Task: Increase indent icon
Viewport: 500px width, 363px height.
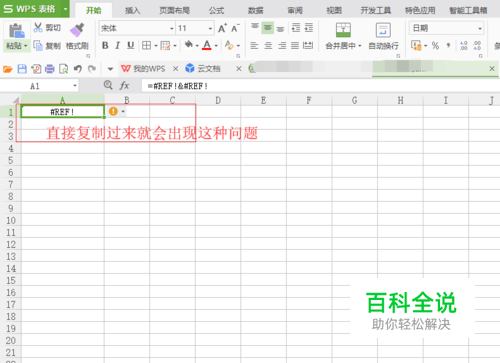Action: [x=309, y=28]
